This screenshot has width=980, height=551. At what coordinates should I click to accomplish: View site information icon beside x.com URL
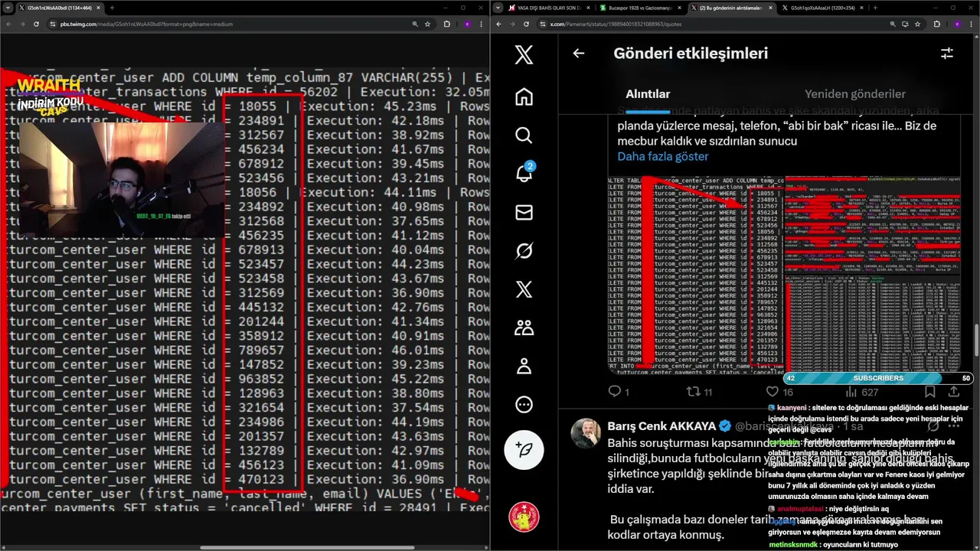542,24
